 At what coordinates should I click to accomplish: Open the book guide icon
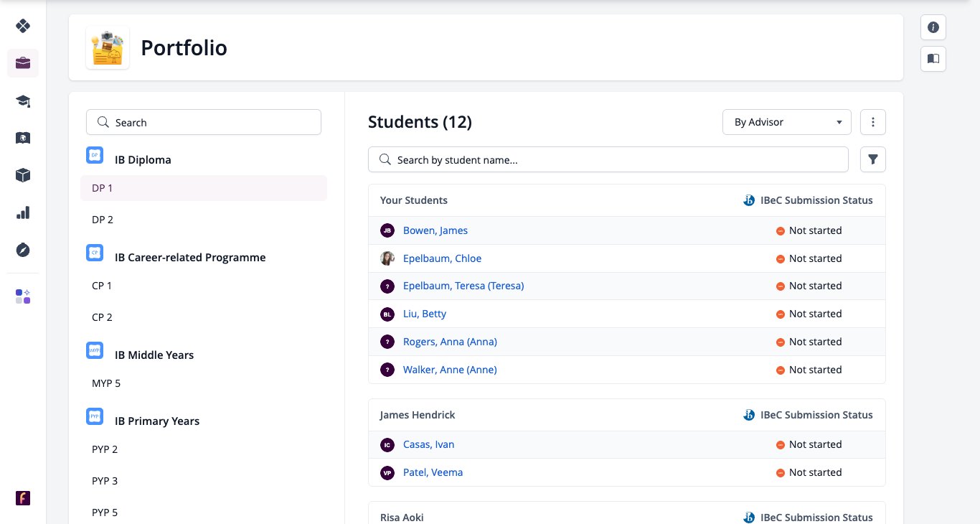[x=933, y=59]
